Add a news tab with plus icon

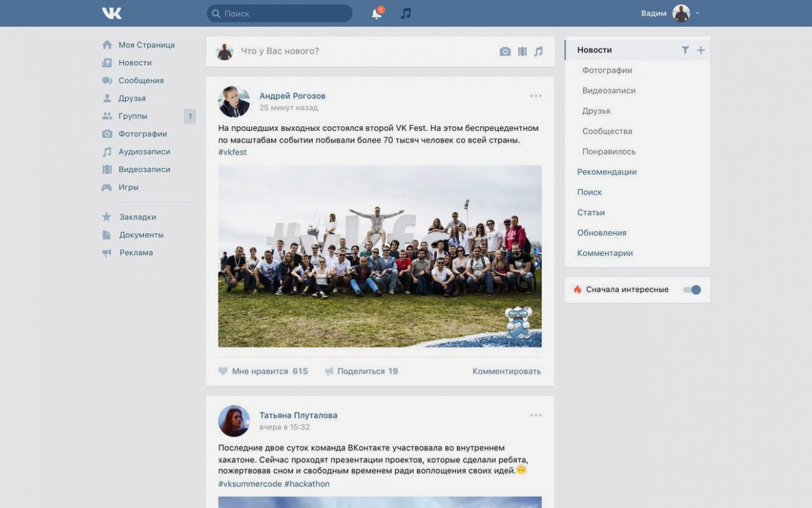click(x=701, y=50)
